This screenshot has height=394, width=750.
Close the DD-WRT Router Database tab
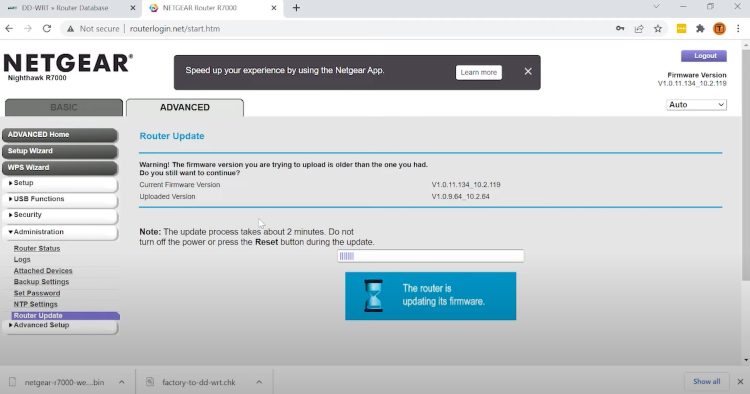coord(133,8)
